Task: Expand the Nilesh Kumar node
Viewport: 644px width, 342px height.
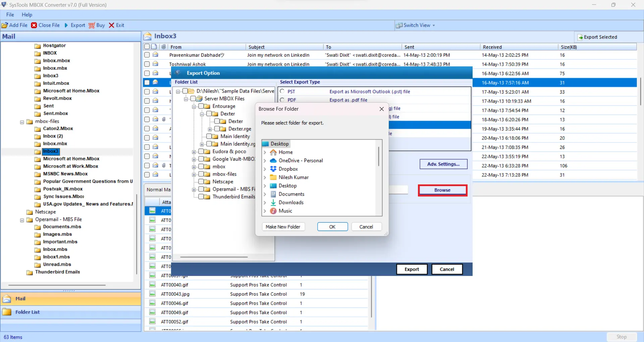Action: 265,177
